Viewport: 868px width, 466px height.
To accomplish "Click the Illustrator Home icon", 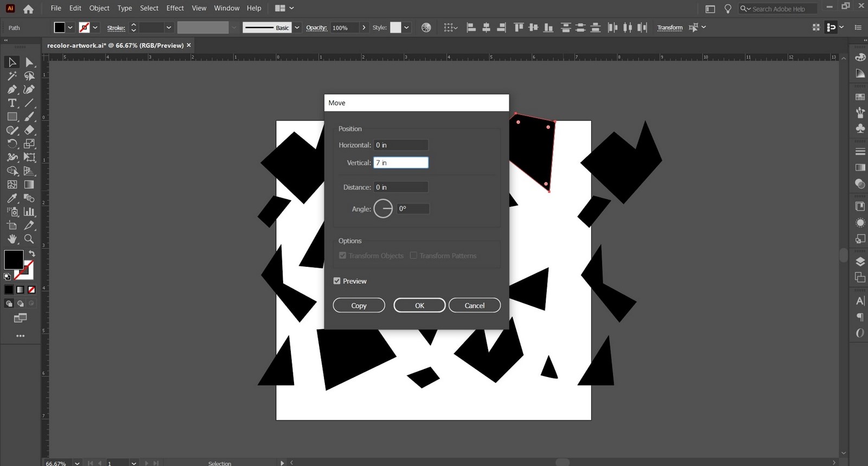I will point(28,9).
